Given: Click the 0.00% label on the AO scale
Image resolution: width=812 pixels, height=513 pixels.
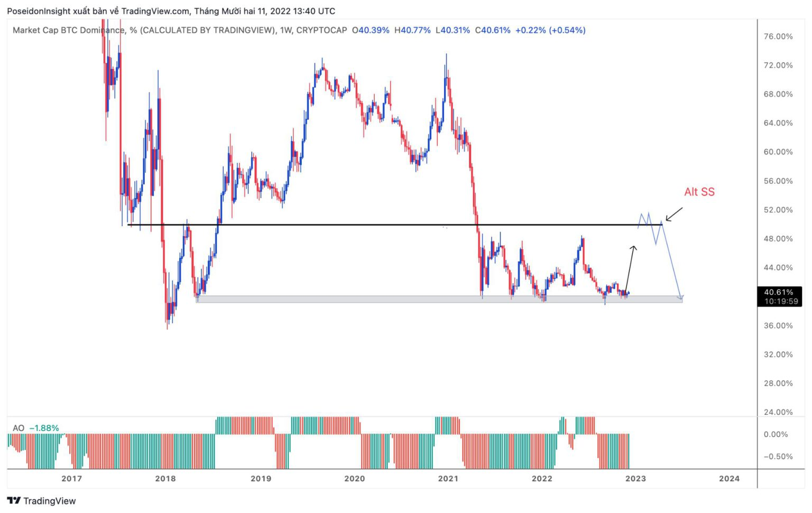Looking at the screenshot, I should point(776,434).
